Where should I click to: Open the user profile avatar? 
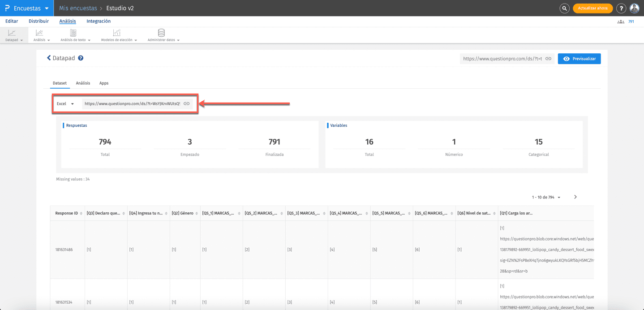[634, 8]
